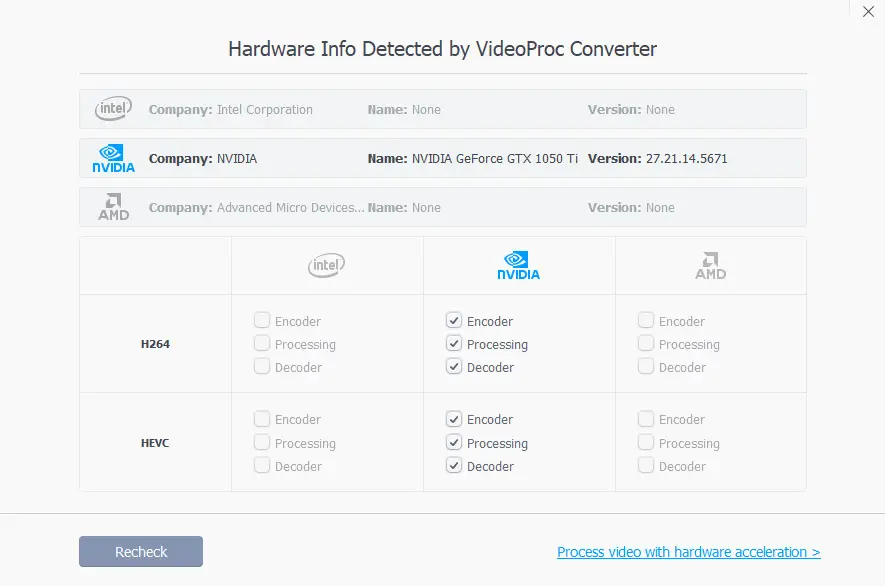Select the NVIDIA GeForce GTX 1050 Ti row
Image resolution: width=885 pixels, height=586 pixels.
(x=442, y=158)
